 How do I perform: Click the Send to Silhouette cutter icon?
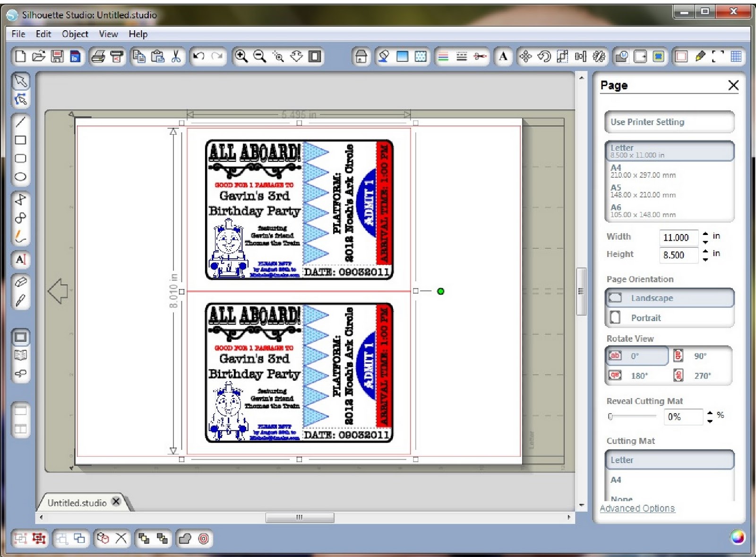point(117,57)
